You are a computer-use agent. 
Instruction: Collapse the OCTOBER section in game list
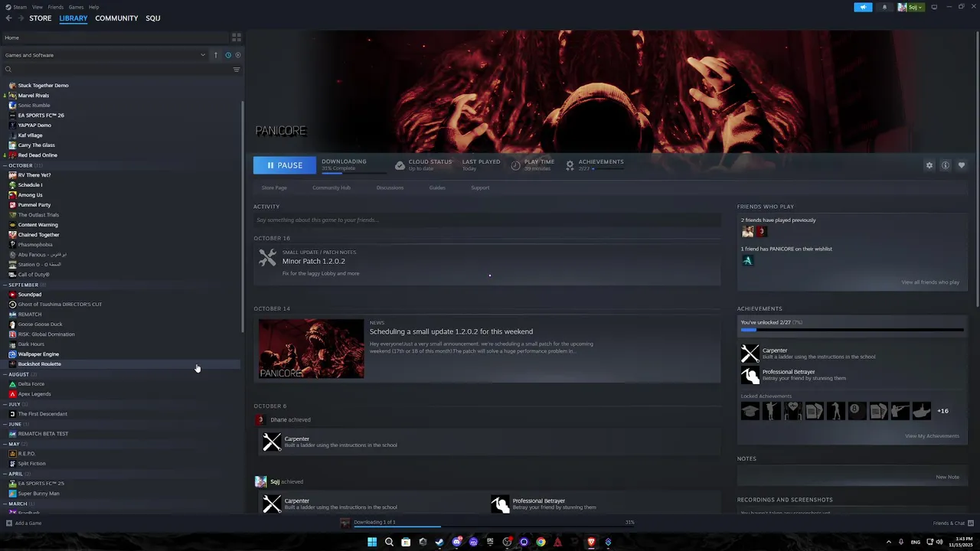click(x=5, y=165)
